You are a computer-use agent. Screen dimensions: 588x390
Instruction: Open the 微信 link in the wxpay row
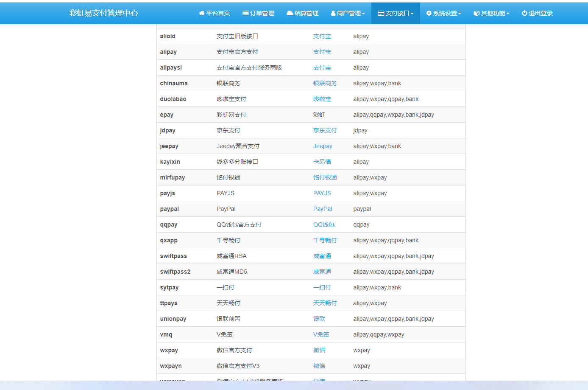tap(319, 351)
